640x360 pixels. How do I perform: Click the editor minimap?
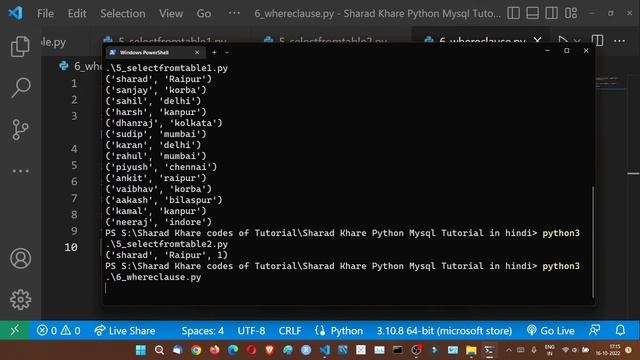tap(611, 82)
